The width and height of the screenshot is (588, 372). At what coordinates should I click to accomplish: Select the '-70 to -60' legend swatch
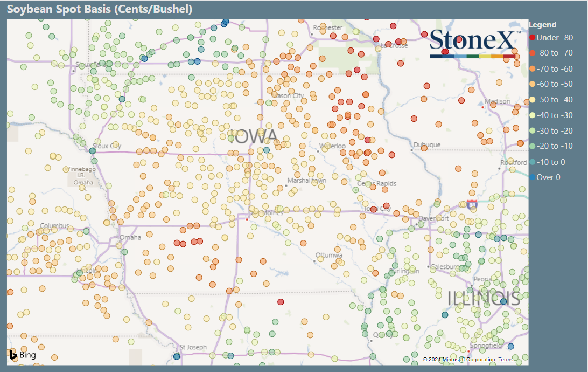click(x=532, y=68)
